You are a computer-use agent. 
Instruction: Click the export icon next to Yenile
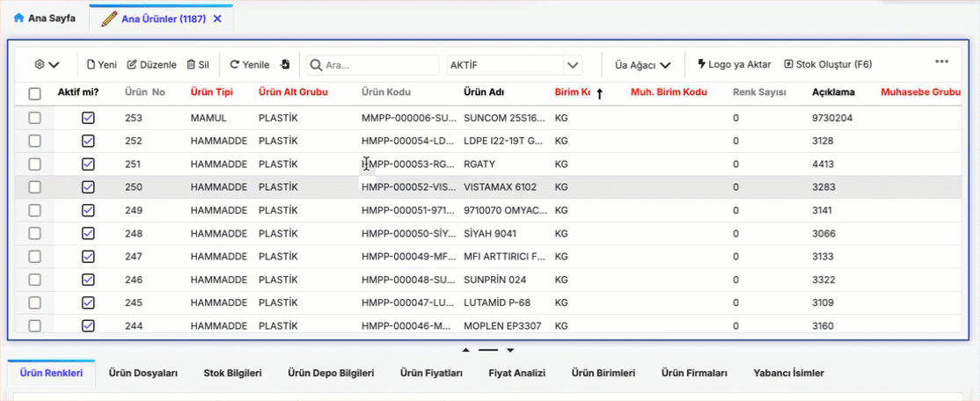pos(285,64)
